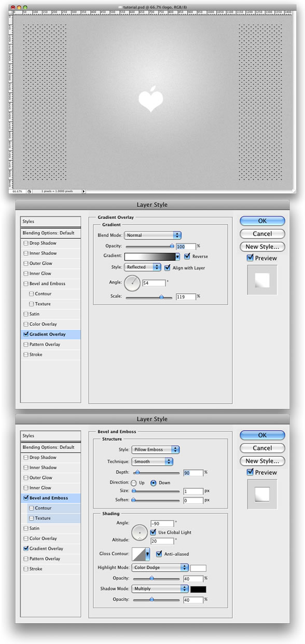Select Drop Shadow in upper styles list

click(x=43, y=243)
